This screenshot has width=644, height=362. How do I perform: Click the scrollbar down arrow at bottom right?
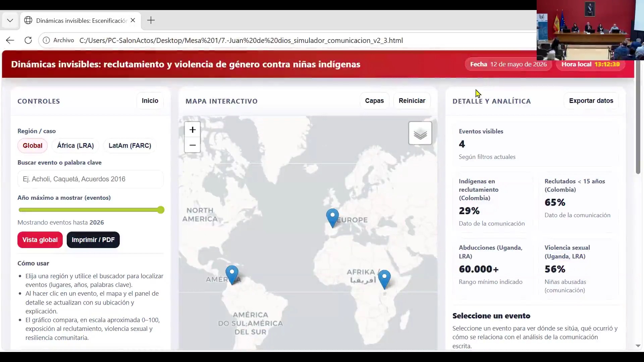[x=638, y=346]
